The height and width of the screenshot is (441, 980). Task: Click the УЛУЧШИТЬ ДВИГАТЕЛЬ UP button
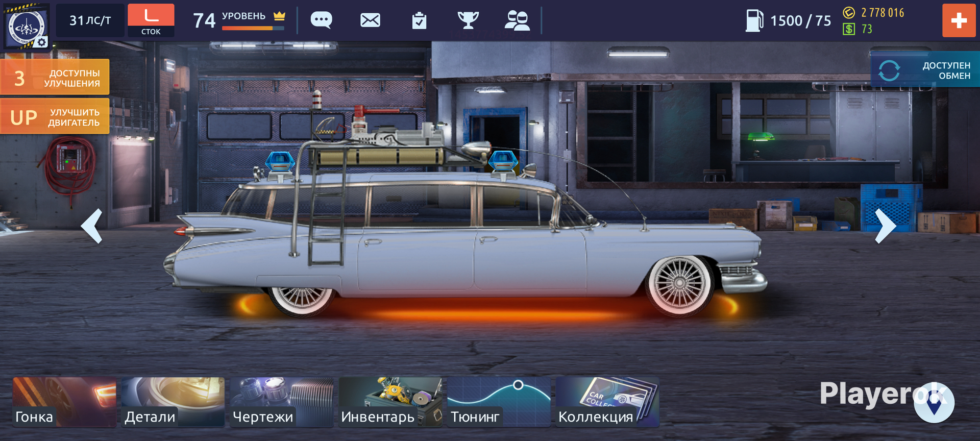tap(55, 116)
